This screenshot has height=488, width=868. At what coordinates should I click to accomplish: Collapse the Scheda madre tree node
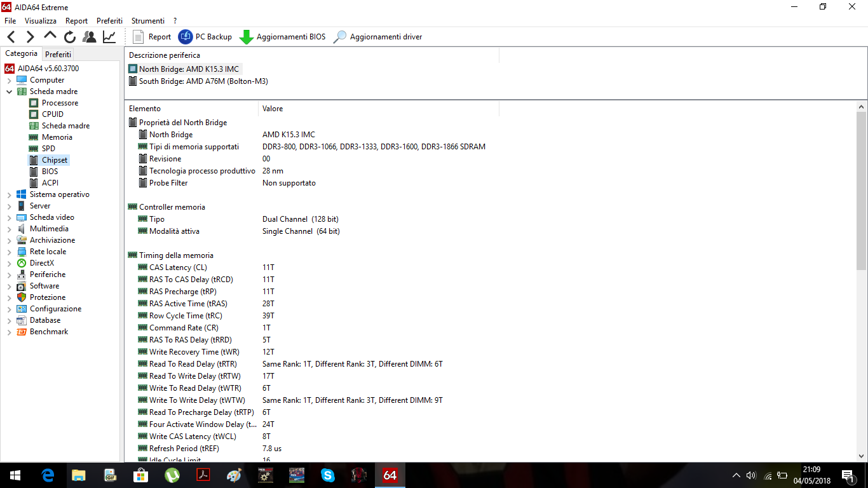9,91
